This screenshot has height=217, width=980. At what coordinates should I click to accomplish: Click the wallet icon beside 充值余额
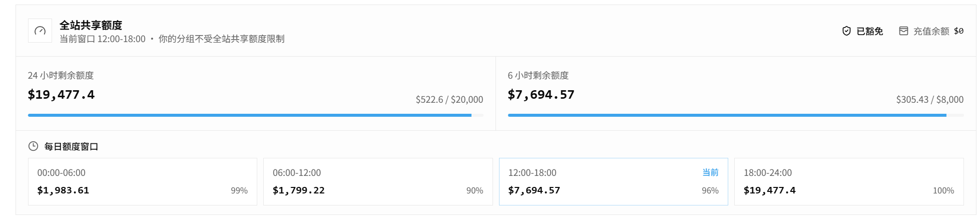(903, 31)
